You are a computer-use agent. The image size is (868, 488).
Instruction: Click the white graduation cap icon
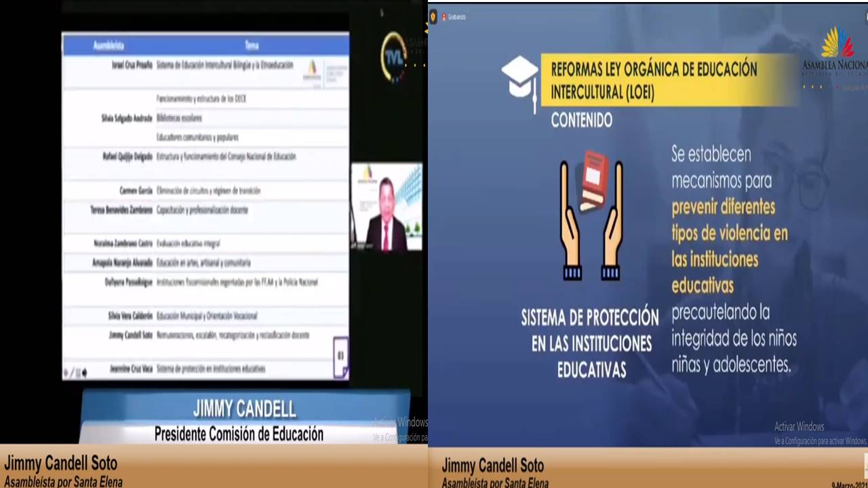point(520,79)
